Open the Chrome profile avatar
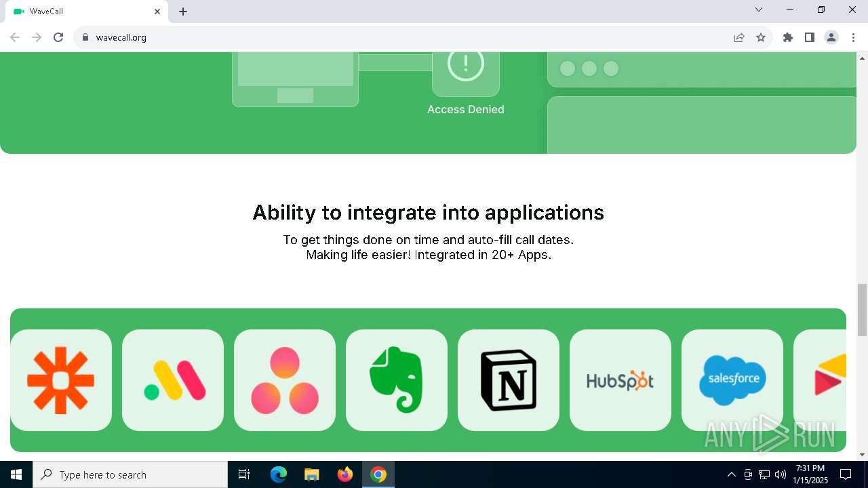The width and height of the screenshot is (868, 488). click(x=831, y=37)
